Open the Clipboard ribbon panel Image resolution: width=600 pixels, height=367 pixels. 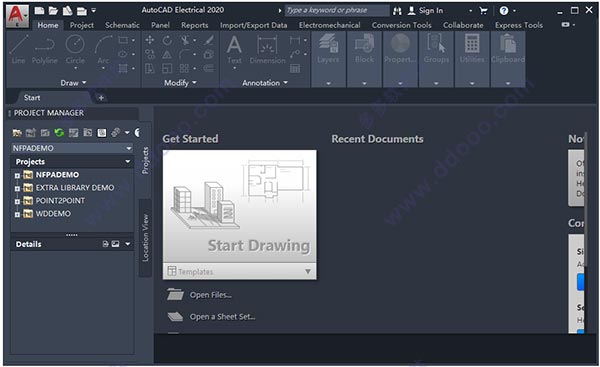coord(508,59)
